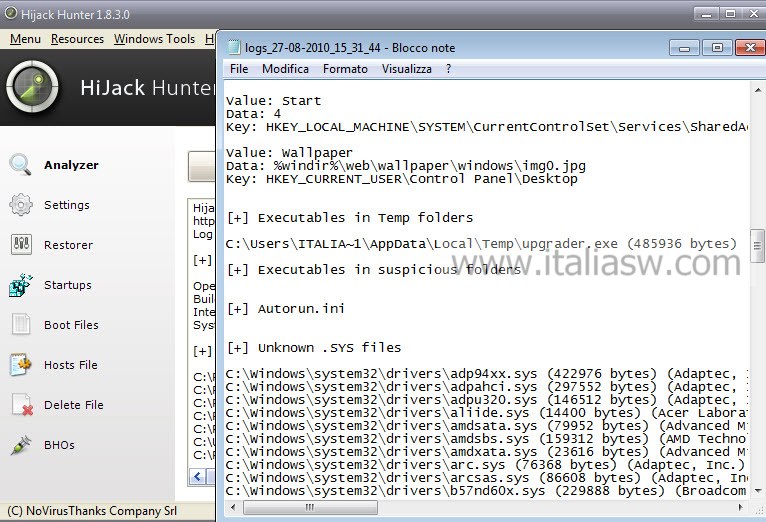766x522 pixels.
Task: Click the adpahci.sys entry line
Action: click(x=487, y=387)
